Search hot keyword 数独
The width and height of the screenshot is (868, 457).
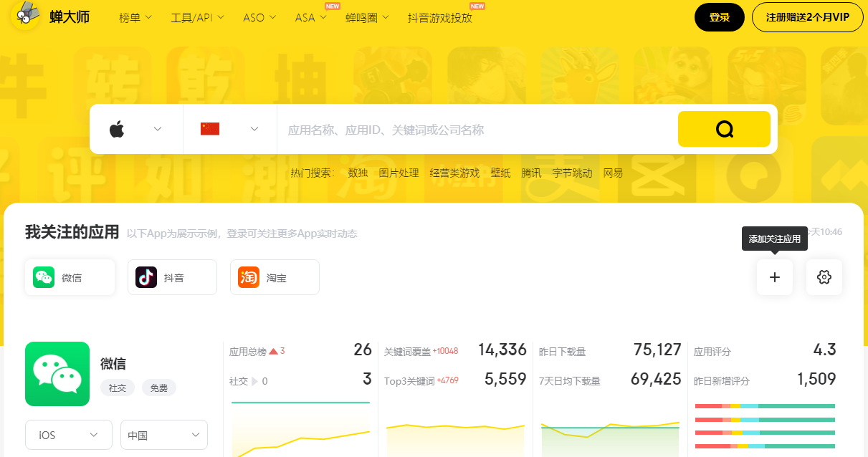coord(358,173)
